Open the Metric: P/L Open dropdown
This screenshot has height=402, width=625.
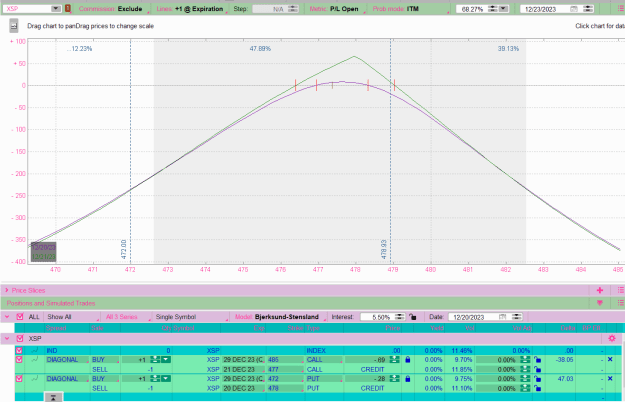pyautogui.click(x=336, y=9)
